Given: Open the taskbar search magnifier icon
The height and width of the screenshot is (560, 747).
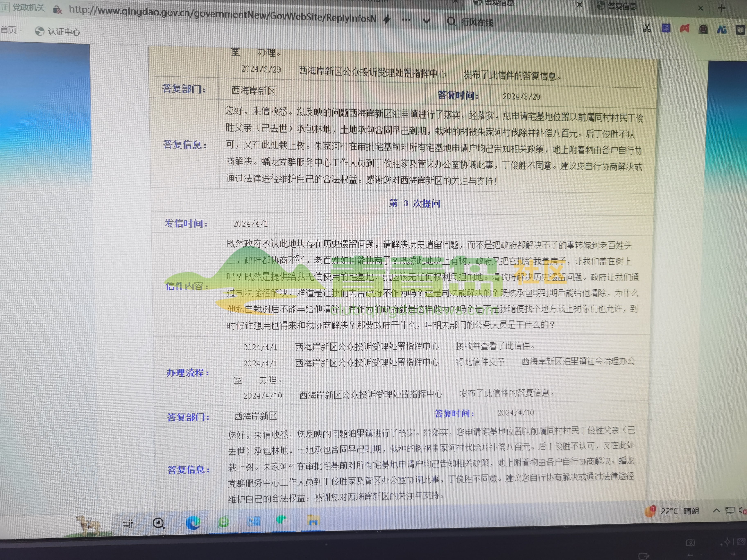Looking at the screenshot, I should pos(158,523).
